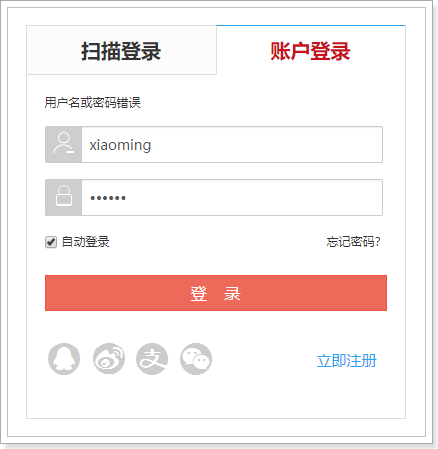The image size is (438, 449).
Task: Click the 自动登录 label text
Action: click(x=86, y=242)
